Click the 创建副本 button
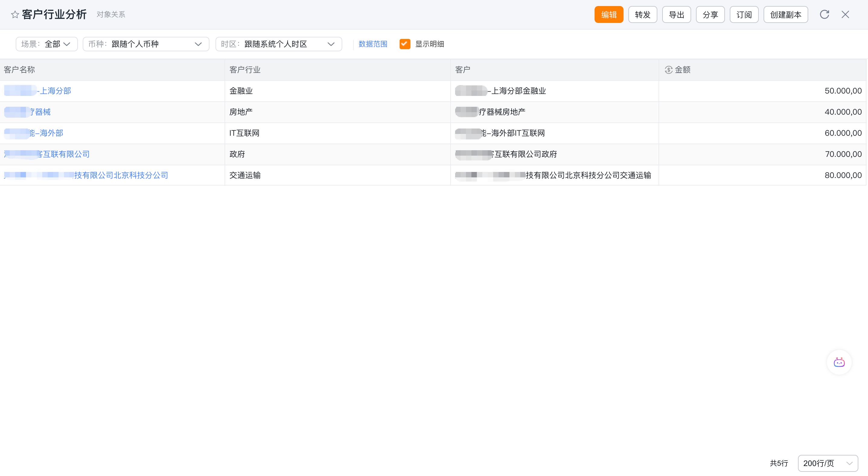The height and width of the screenshot is (476, 868). pyautogui.click(x=785, y=14)
